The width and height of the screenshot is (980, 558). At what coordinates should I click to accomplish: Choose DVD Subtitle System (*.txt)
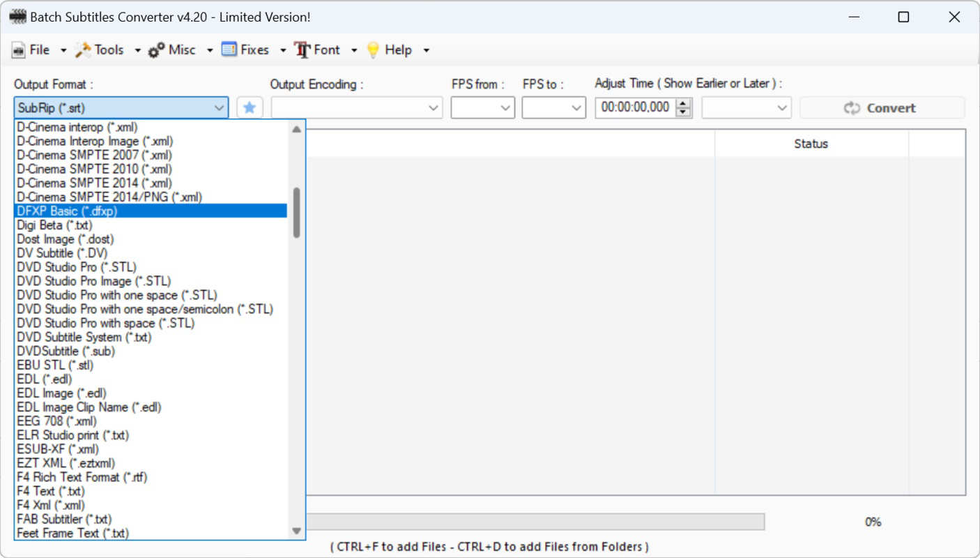coord(151,338)
